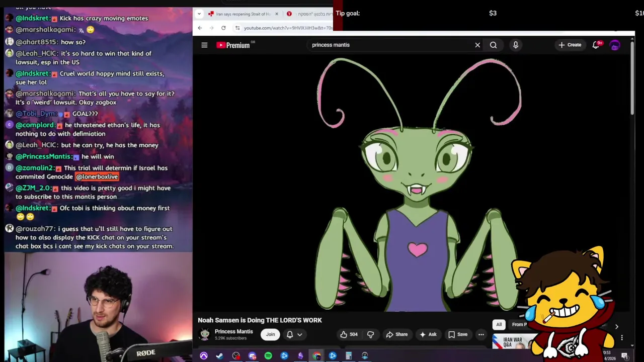This screenshot has height=362, width=644.
Task: Open the YouTube hamburger guide menu
Action: click(x=204, y=45)
